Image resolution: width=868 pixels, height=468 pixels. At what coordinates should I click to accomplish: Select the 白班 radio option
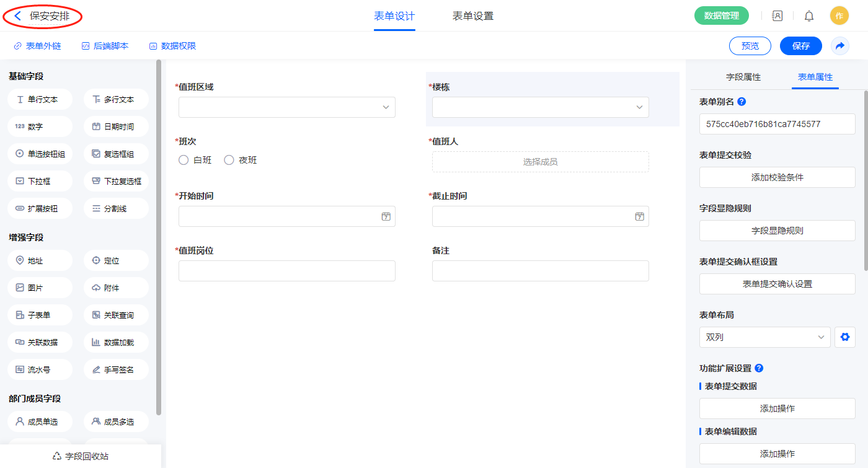pyautogui.click(x=184, y=160)
